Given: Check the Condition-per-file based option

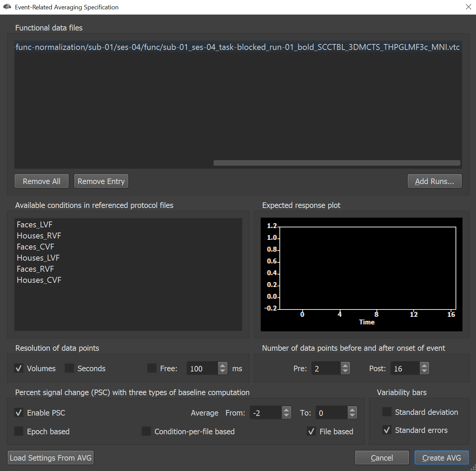Looking at the screenshot, I should click(x=146, y=431).
